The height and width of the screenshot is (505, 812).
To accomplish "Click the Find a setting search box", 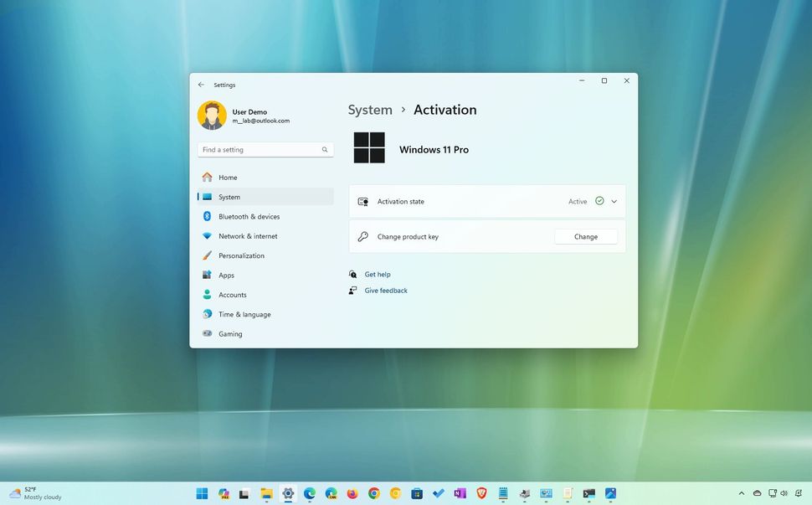I will [x=260, y=149].
